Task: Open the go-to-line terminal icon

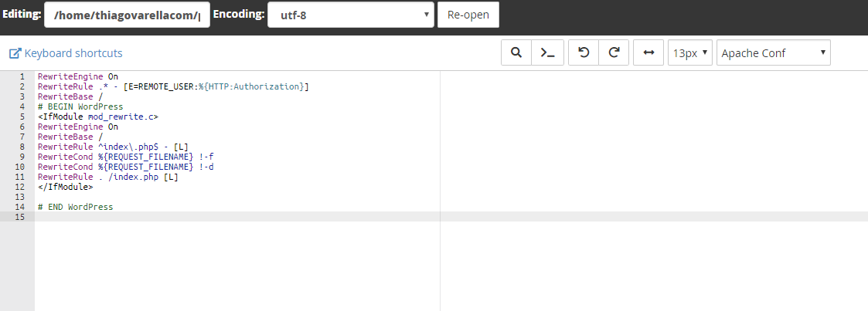Action: [x=547, y=53]
